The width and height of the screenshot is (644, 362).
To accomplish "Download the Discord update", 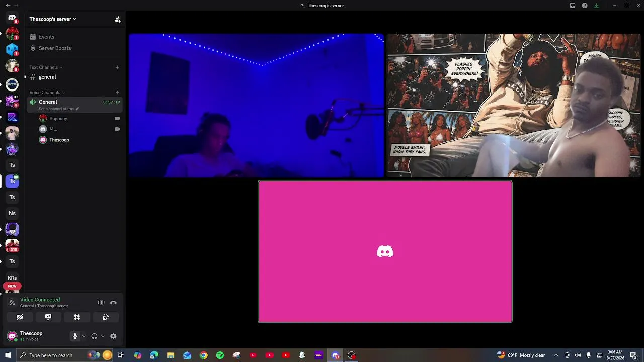I will click(597, 6).
